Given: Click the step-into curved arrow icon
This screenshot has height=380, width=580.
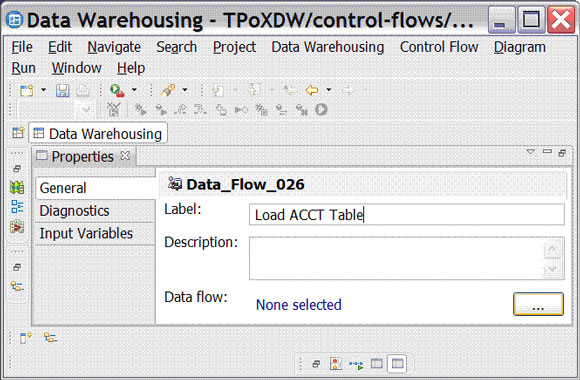Looking at the screenshot, I should (200, 110).
